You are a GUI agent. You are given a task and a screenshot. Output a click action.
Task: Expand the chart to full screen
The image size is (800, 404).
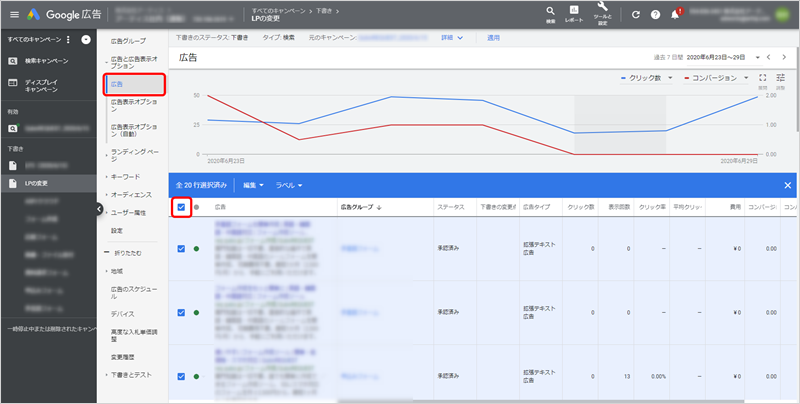tap(763, 80)
